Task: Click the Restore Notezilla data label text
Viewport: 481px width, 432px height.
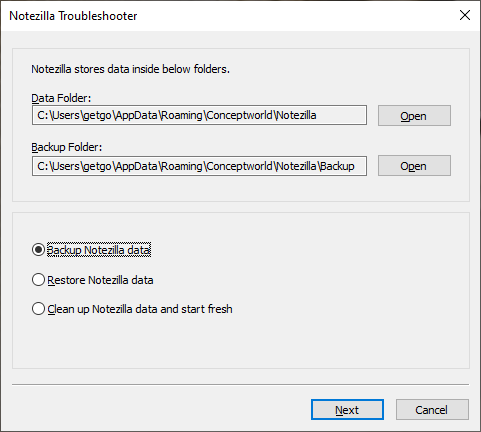Action: click(100, 280)
